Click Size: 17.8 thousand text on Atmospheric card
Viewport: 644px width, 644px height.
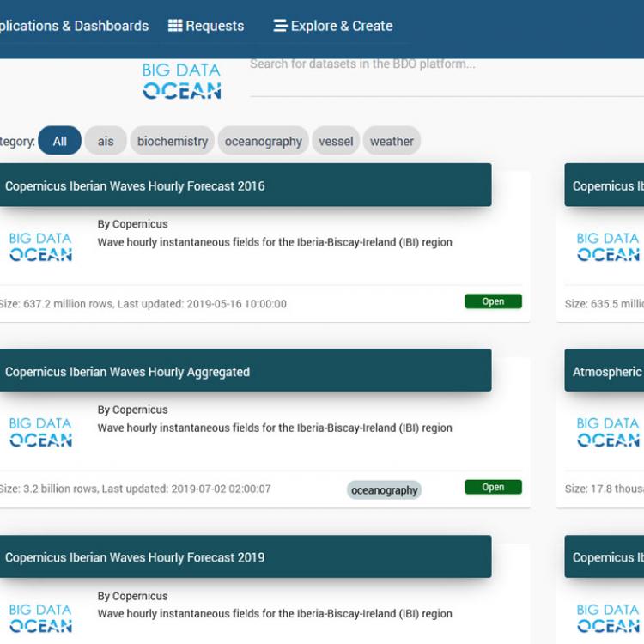[x=605, y=489]
